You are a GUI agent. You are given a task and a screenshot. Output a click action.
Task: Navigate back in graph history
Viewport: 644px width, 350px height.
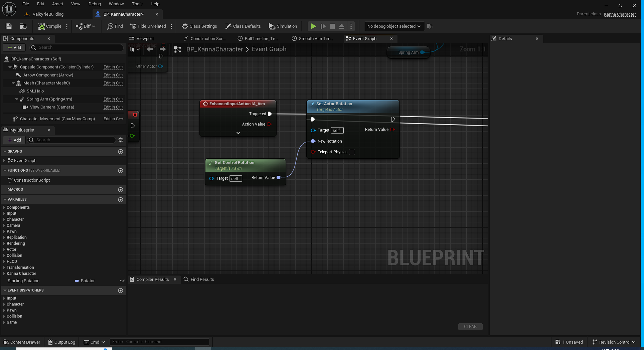point(150,49)
